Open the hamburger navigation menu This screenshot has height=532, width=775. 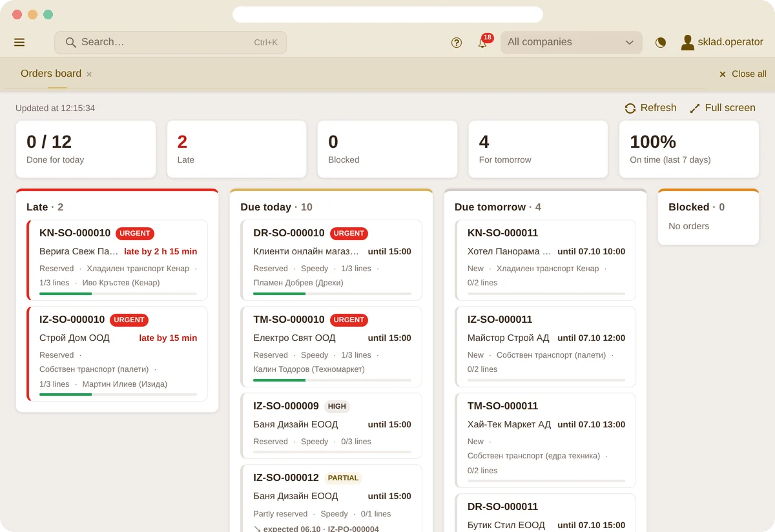click(19, 43)
